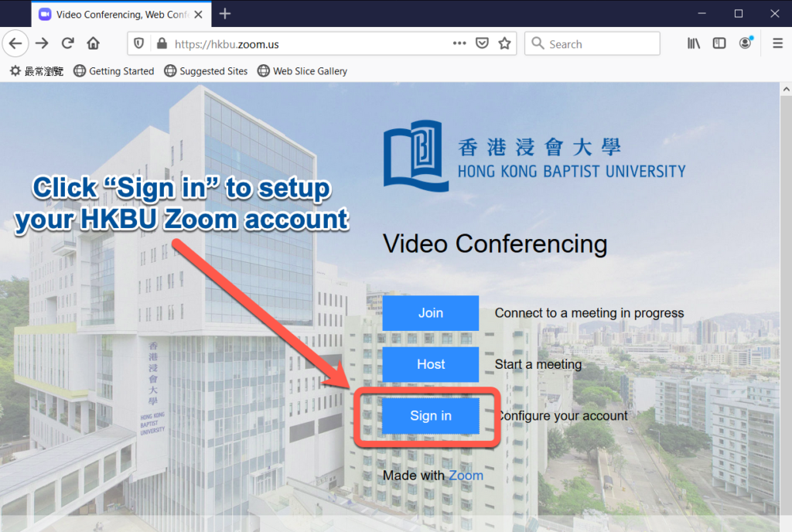Click the Hong Kong Baptist University logo
Image resolution: width=792 pixels, height=532 pixels.
pyautogui.click(x=534, y=156)
